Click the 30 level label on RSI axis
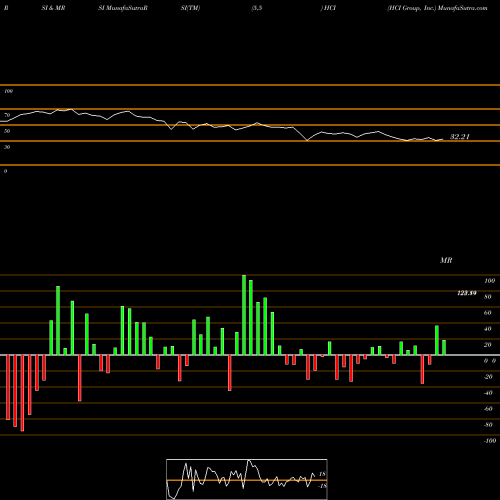This screenshot has height=500, width=500. (7, 147)
